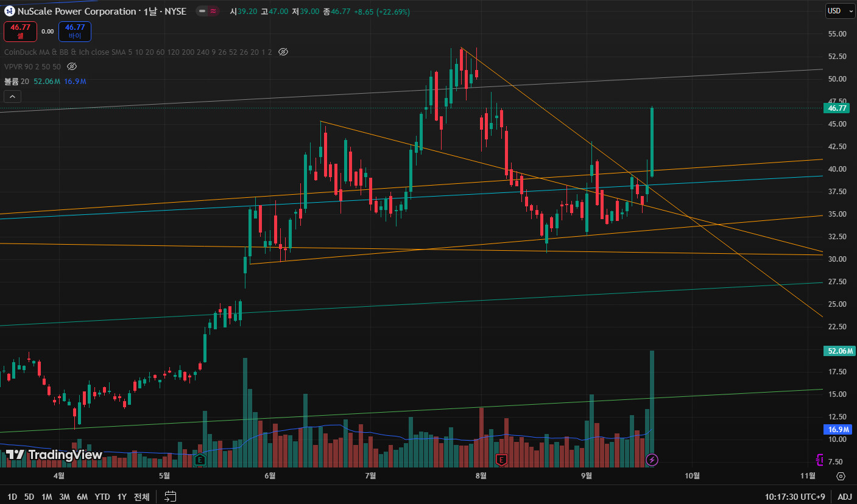The width and height of the screenshot is (857, 504).
Task: Collapse the indicator legend with the chevron
Action: tap(12, 96)
